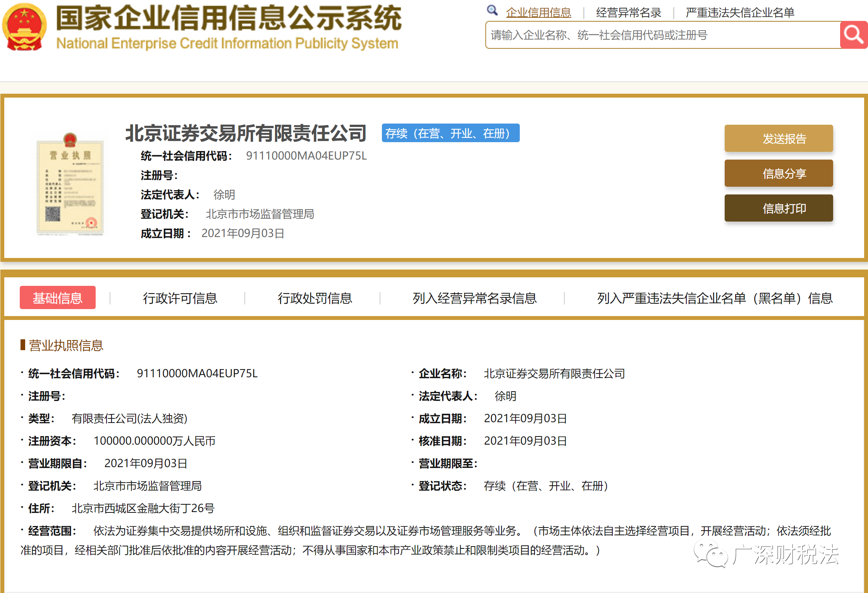Viewport: 868px width, 593px height.
Task: Click the 类型 value 有限责任公司(法人独资)
Action: click(129, 418)
